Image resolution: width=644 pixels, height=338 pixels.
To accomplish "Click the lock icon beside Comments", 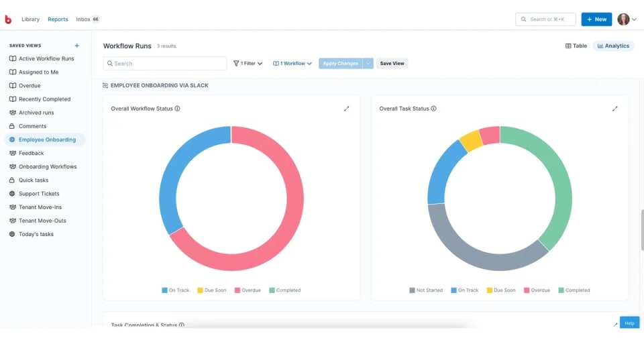I will point(12,126).
